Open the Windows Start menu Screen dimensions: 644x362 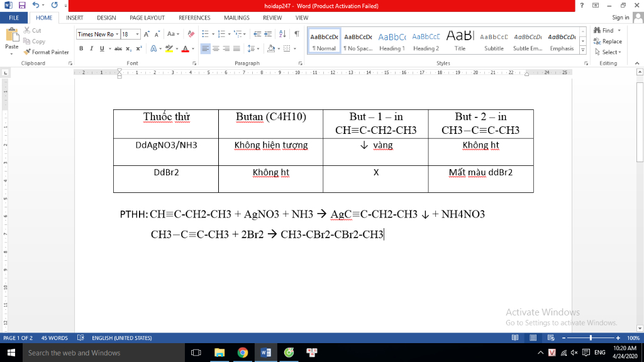[11, 353]
